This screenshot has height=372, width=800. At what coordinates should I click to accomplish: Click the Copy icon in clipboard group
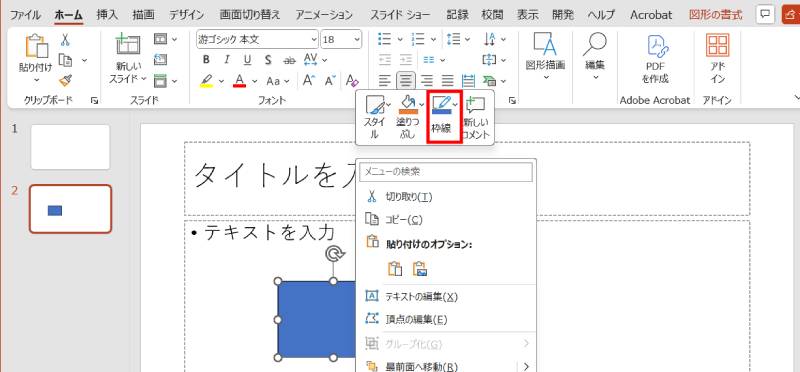(65, 60)
